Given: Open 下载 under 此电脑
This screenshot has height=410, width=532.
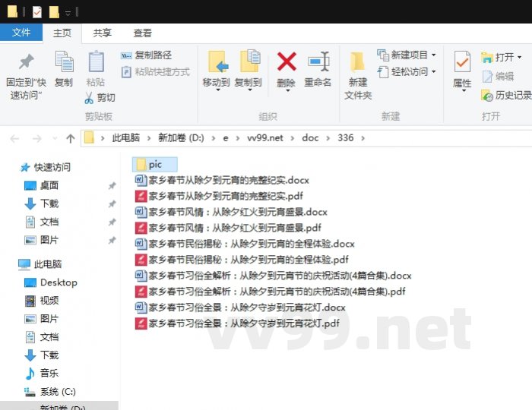Looking at the screenshot, I should [x=42, y=355].
